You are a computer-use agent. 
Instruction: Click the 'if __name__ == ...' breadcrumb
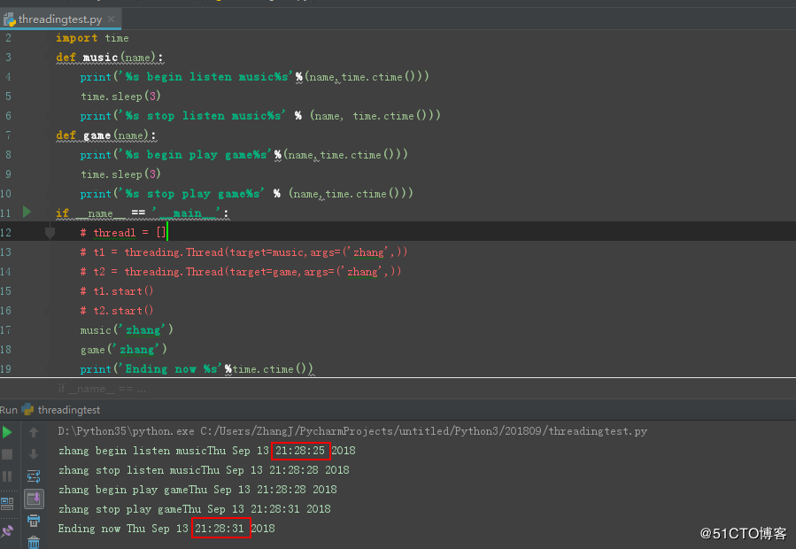pos(102,389)
